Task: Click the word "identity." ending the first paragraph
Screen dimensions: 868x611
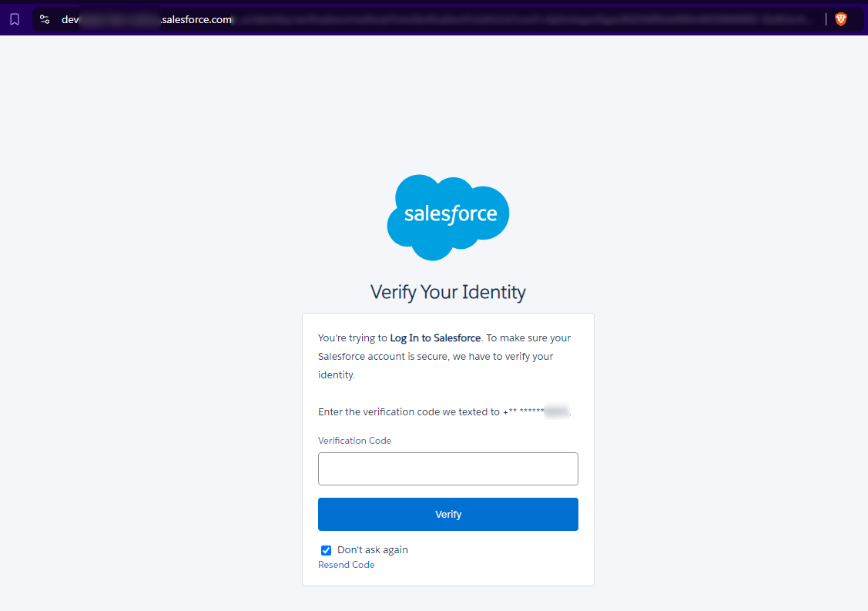Action: (x=336, y=375)
